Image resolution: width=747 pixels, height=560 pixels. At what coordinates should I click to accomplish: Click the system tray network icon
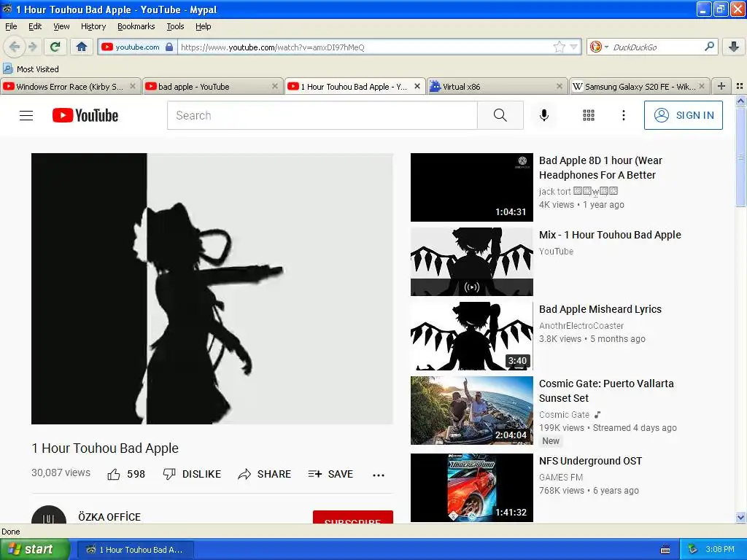[693, 550]
